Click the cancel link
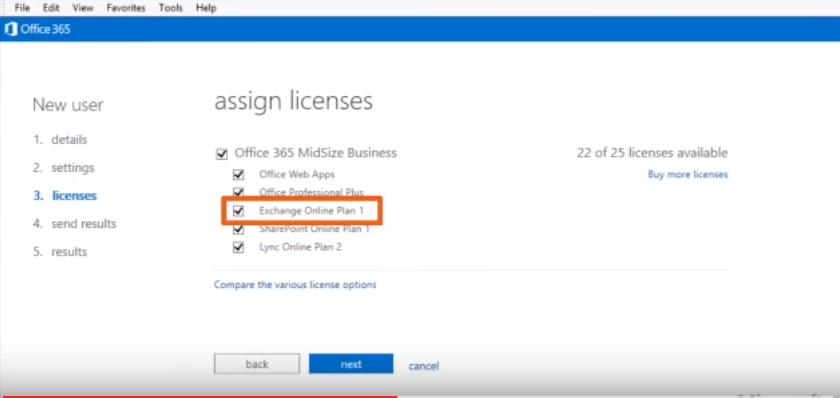 tap(424, 366)
